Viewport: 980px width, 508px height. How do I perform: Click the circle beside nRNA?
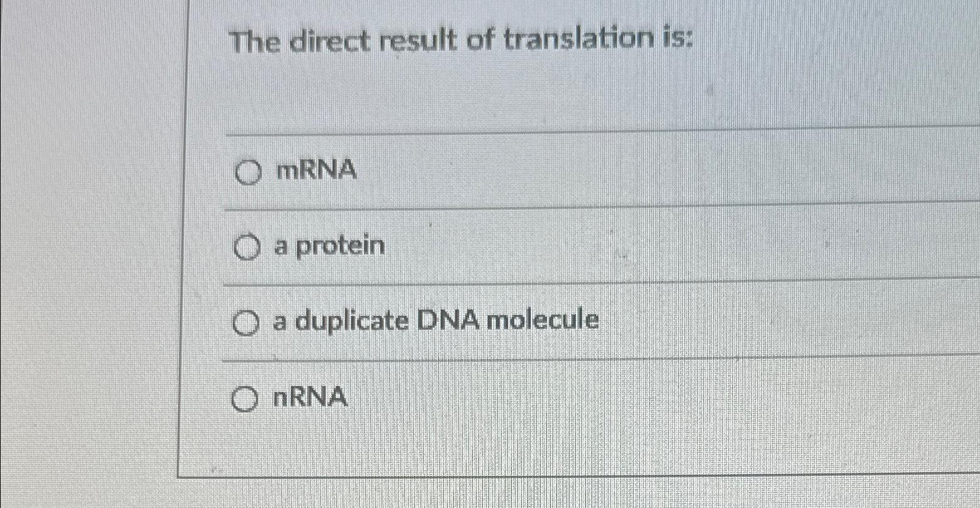(244, 399)
